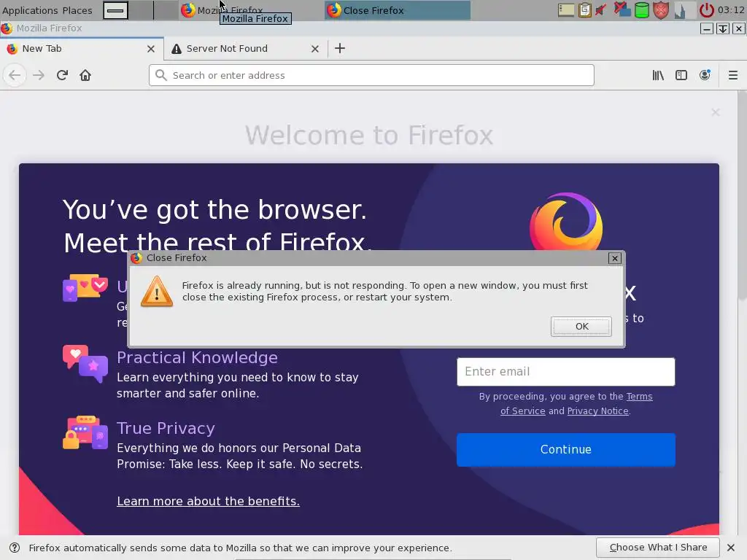Click the warning triangle in the dialog

tap(157, 292)
